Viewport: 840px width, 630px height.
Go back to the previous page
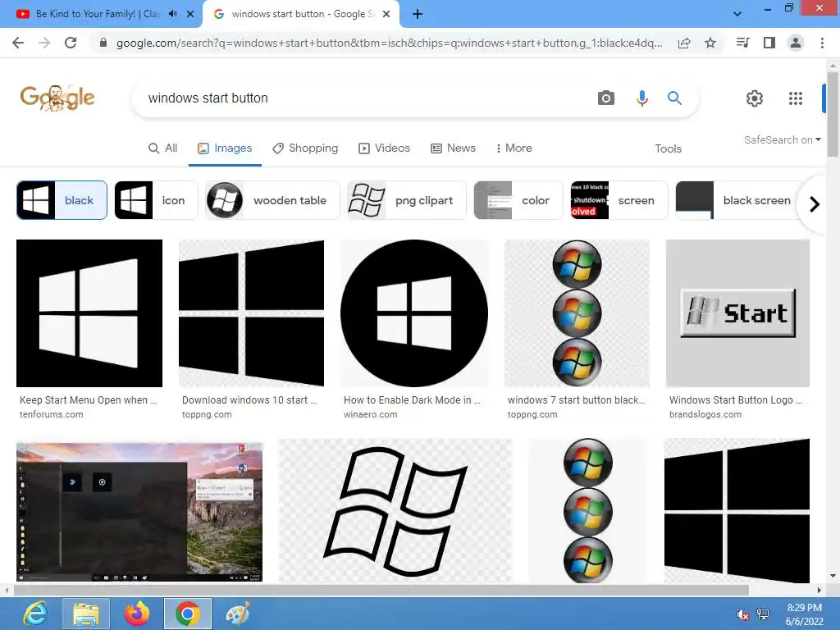click(x=18, y=43)
